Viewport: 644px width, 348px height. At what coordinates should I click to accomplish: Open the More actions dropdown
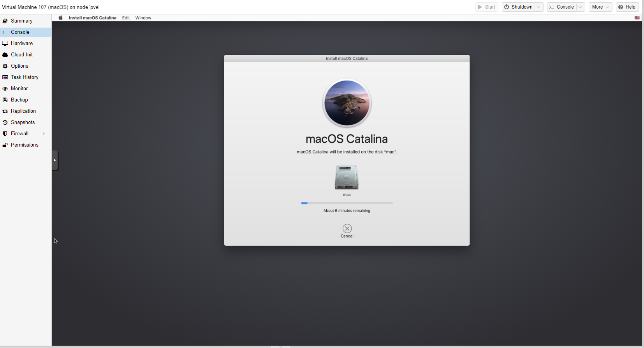[600, 7]
